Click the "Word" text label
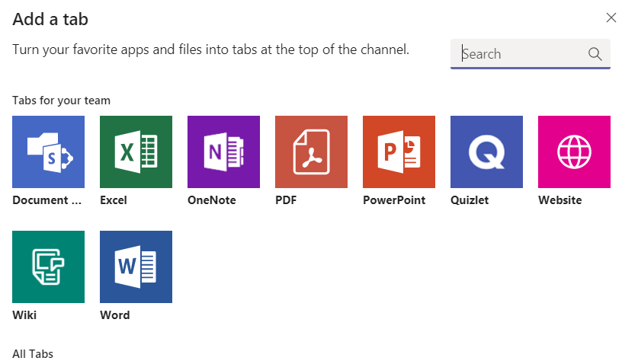 pyautogui.click(x=114, y=315)
